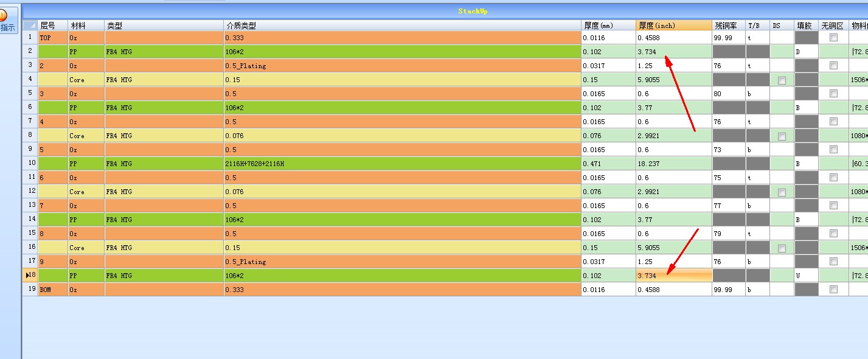
Task: Click the 填胶 column header
Action: point(807,26)
